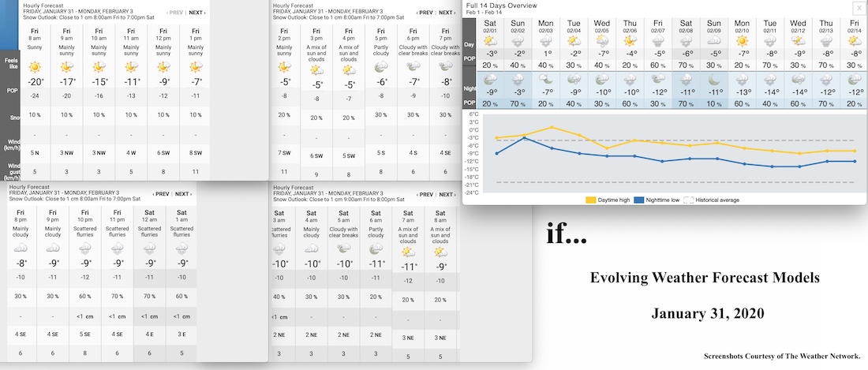Click the '-14°' night low for Tue 02/11

tap(770, 92)
